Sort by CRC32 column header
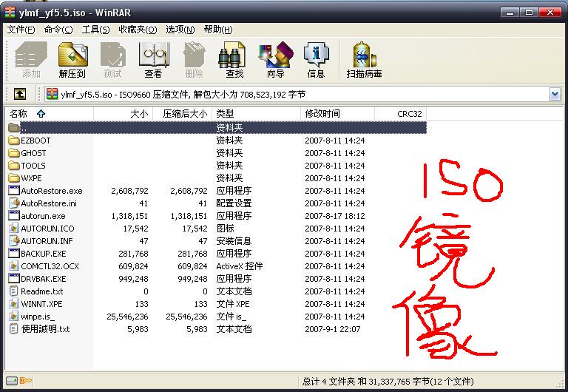This screenshot has height=392, width=568. (401, 114)
